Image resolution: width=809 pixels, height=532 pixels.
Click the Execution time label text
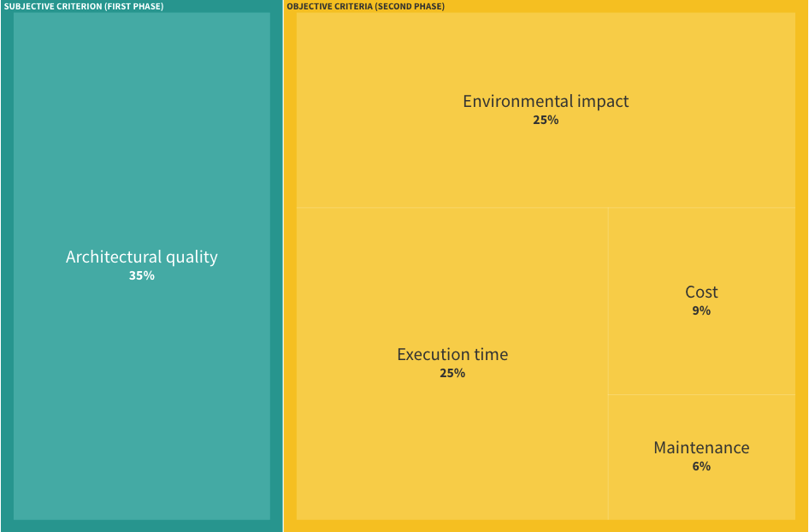452,354
